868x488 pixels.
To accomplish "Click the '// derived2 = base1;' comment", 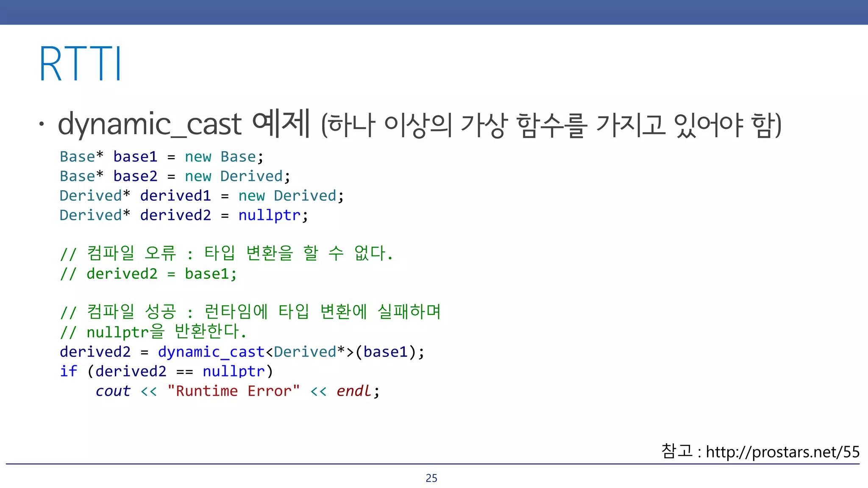I will (148, 274).
